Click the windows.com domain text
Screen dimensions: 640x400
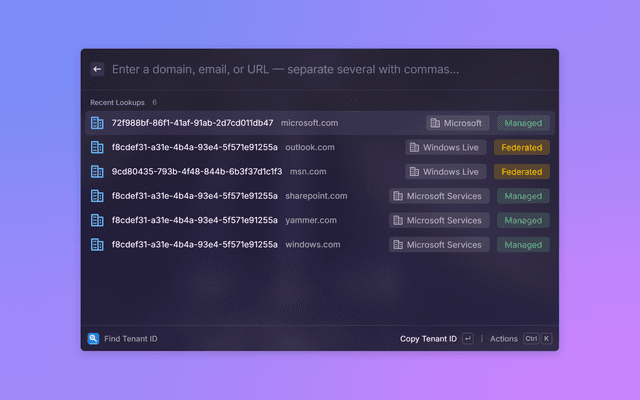pyautogui.click(x=313, y=244)
